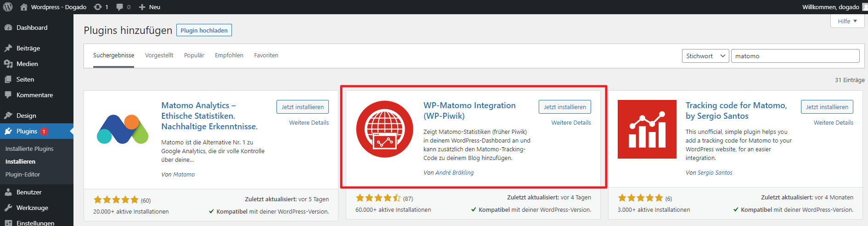
Task: Click the Tracking code for Matomo logo
Action: (x=647, y=129)
